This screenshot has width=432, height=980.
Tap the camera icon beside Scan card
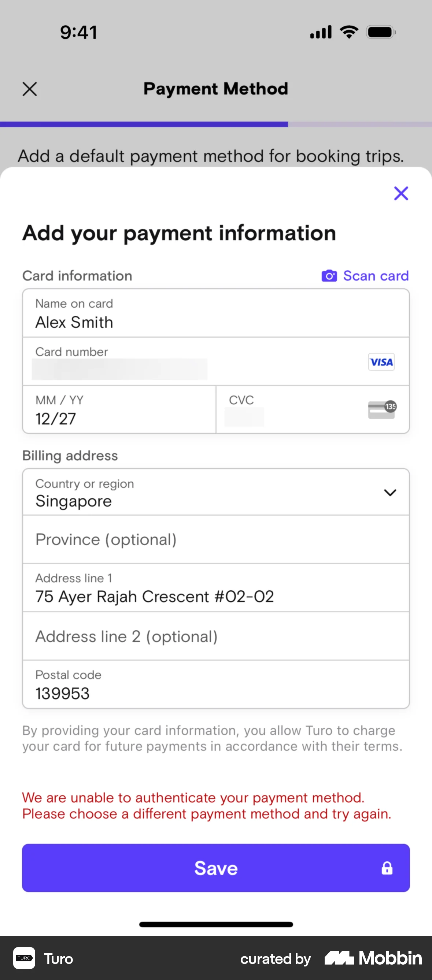(x=329, y=276)
